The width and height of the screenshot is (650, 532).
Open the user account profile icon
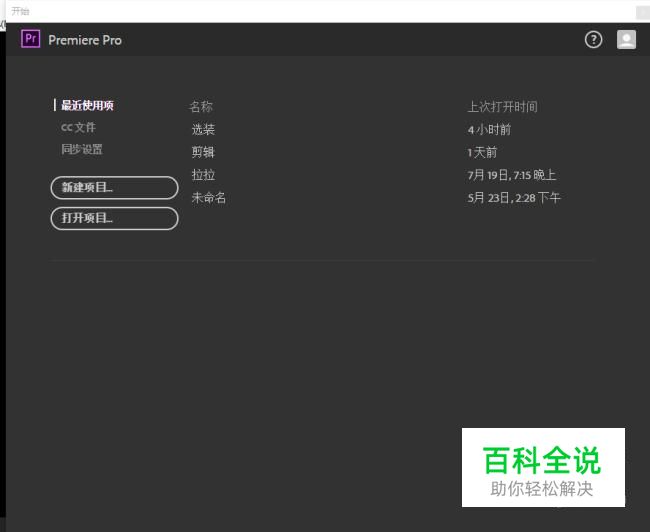coord(626,40)
